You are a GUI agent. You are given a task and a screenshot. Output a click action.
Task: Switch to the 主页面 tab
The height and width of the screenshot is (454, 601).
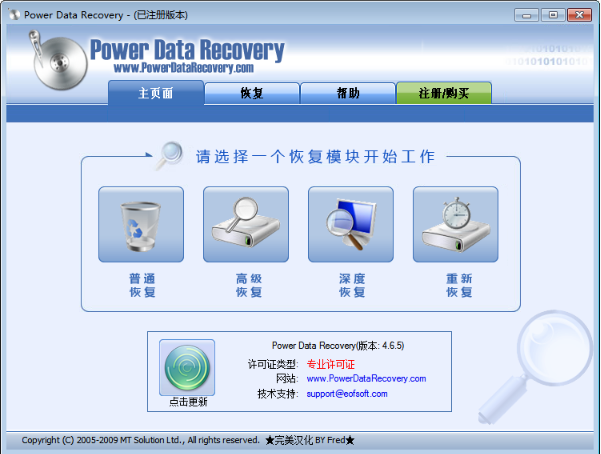(x=156, y=93)
